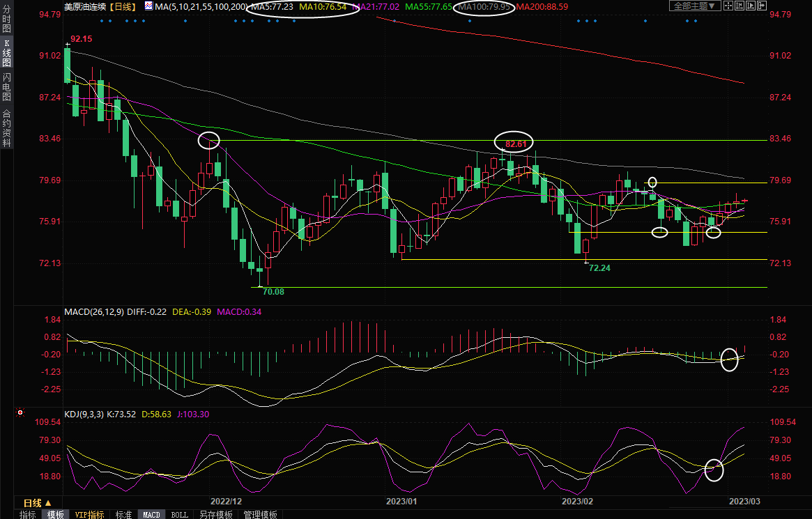Click the white cross at 92.15 high
This screenshot has height=519, width=812.
pos(68,44)
